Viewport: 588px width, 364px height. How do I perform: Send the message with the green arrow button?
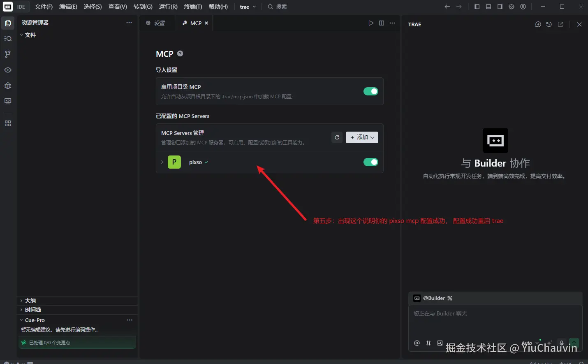[x=574, y=343]
